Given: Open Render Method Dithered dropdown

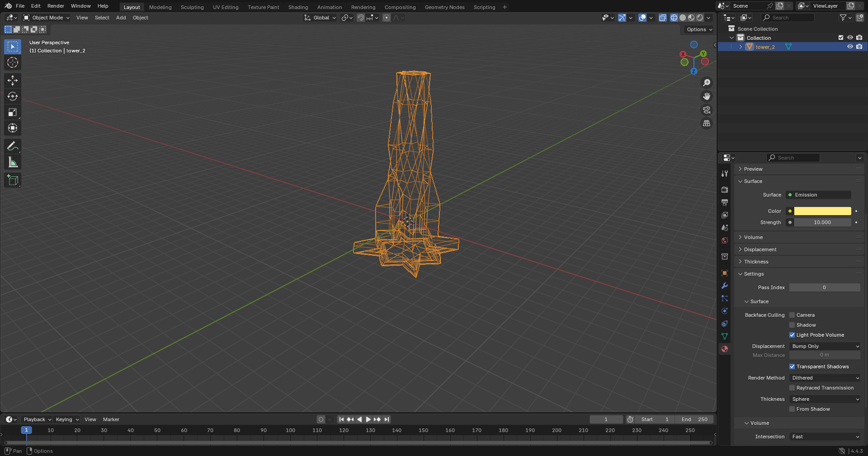Looking at the screenshot, I should point(825,378).
